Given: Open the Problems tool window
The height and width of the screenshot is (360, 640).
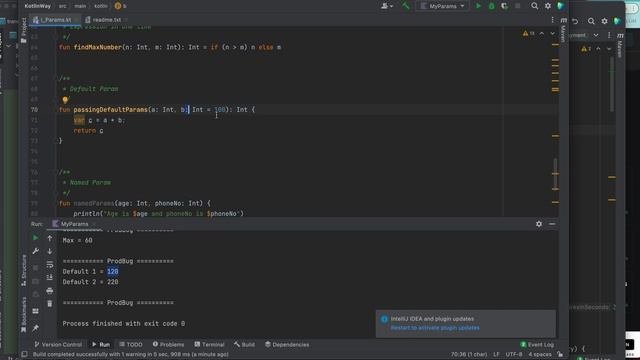Looking at the screenshot, I should pyautogui.click(x=168, y=344).
